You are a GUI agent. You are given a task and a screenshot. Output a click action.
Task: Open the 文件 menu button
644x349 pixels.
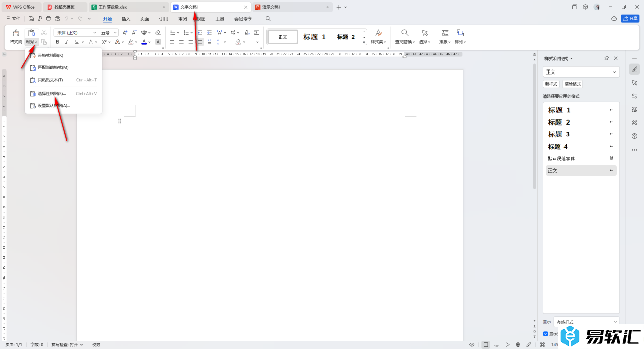(x=13, y=19)
